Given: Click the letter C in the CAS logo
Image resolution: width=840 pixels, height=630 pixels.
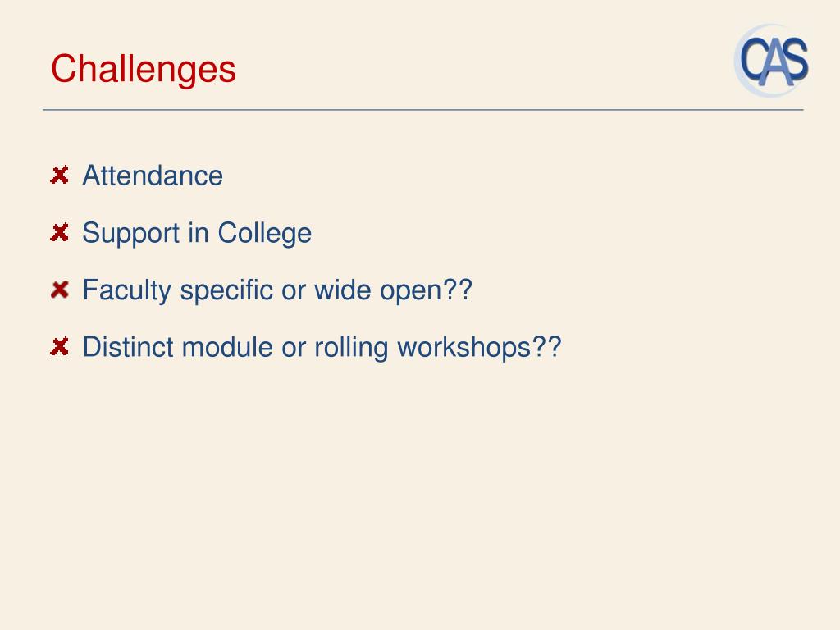Looking at the screenshot, I should tap(752, 59).
